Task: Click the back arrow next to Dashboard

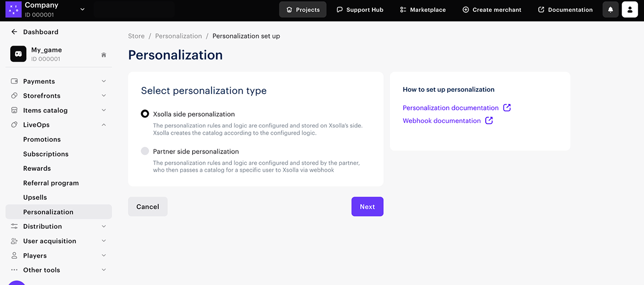Action: (x=14, y=32)
